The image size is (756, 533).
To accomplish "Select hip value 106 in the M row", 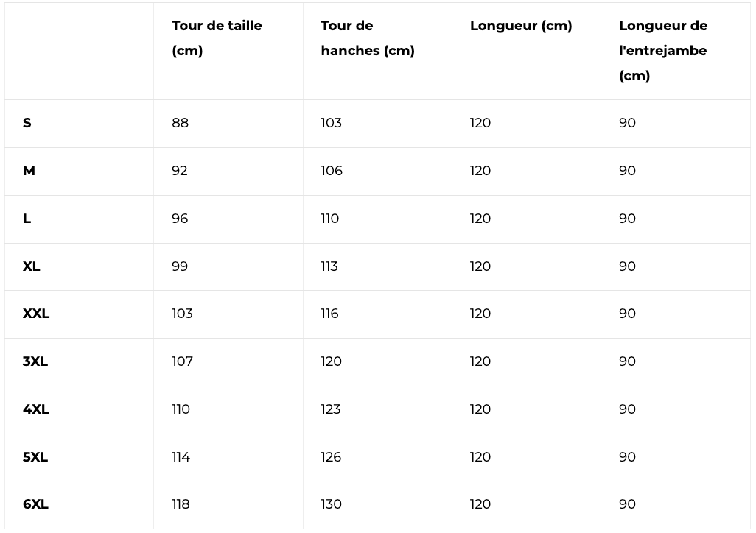I will pyautogui.click(x=332, y=171).
